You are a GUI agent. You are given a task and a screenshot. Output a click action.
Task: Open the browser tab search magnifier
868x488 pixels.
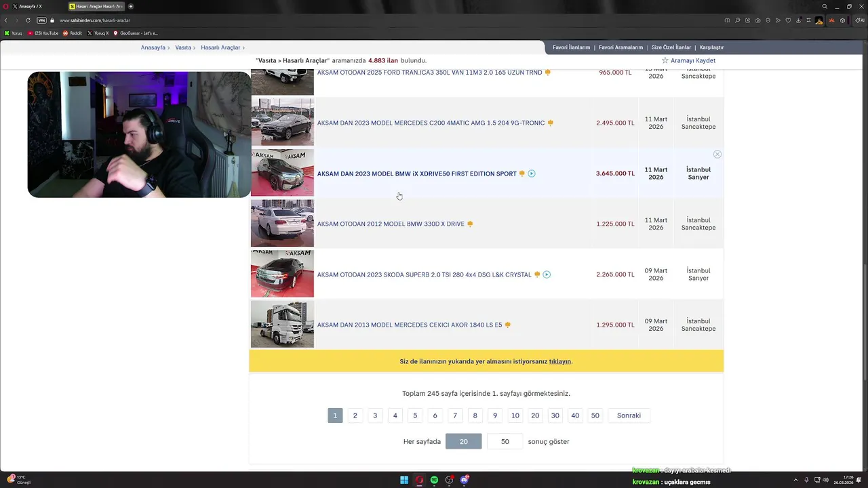[x=825, y=6]
